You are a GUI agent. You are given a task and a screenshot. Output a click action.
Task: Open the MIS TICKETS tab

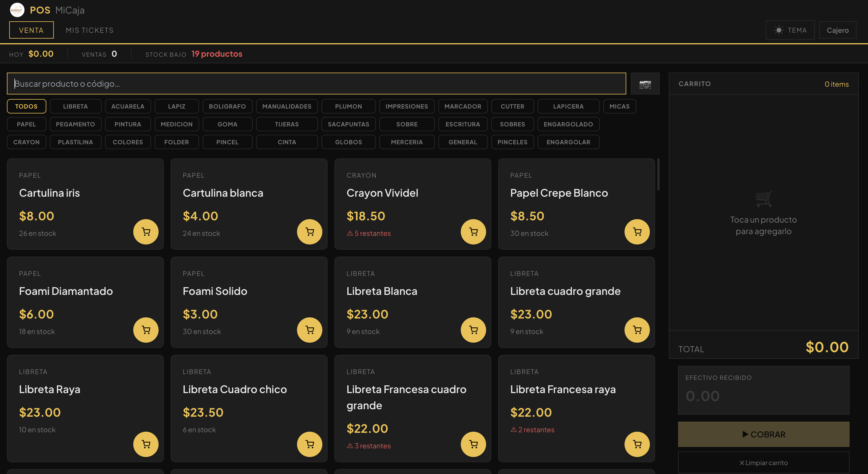90,30
